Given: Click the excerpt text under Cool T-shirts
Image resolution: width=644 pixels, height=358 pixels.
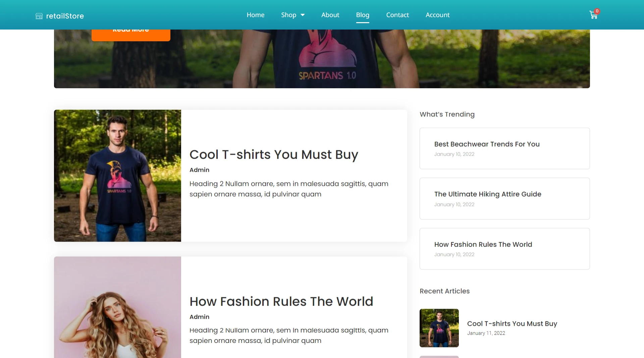Looking at the screenshot, I should click(289, 189).
